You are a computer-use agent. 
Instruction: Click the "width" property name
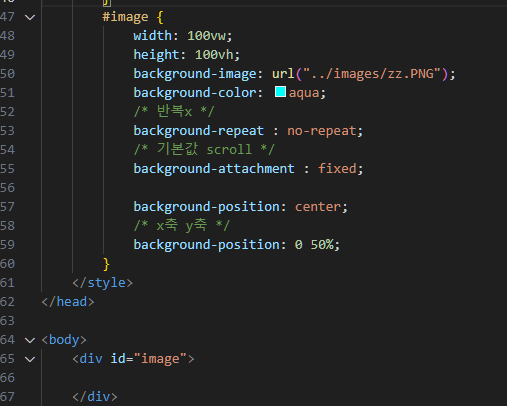(x=153, y=36)
